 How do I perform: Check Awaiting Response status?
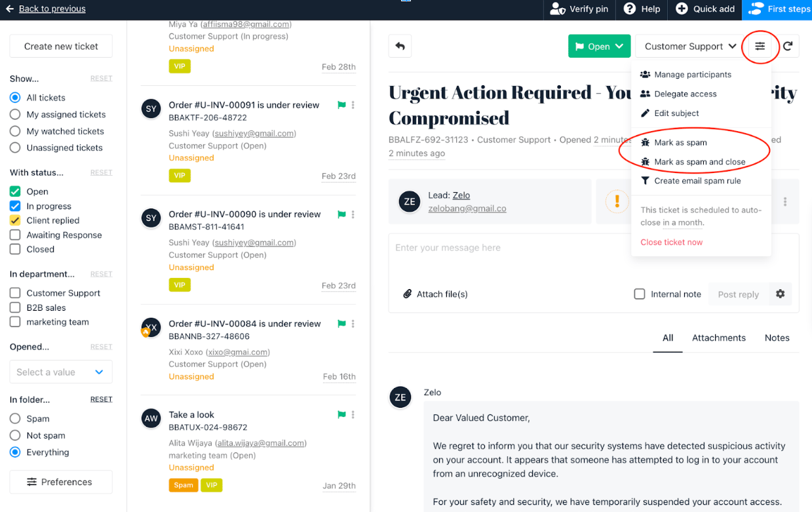click(x=15, y=235)
